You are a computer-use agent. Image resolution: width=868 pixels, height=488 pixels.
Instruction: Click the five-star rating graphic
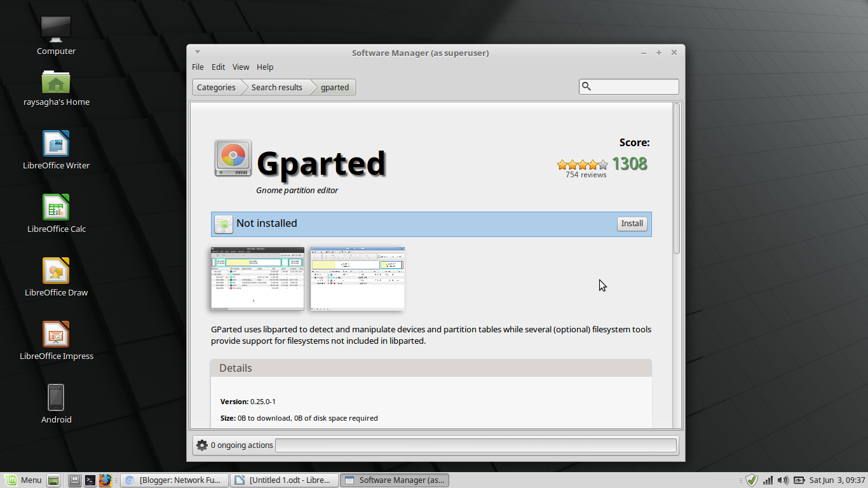pyautogui.click(x=583, y=165)
